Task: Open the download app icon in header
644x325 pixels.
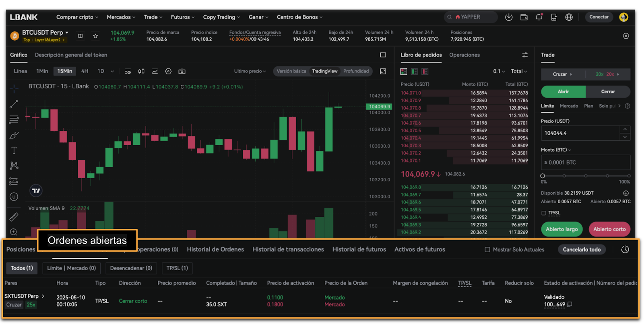Action: coord(509,17)
